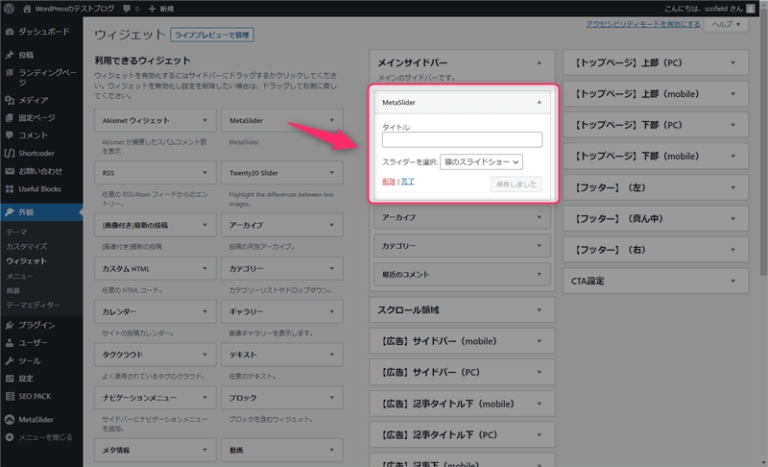Screen dimensions: 768x467
Task: Open the ツール wrench icon
Action: (x=9, y=360)
